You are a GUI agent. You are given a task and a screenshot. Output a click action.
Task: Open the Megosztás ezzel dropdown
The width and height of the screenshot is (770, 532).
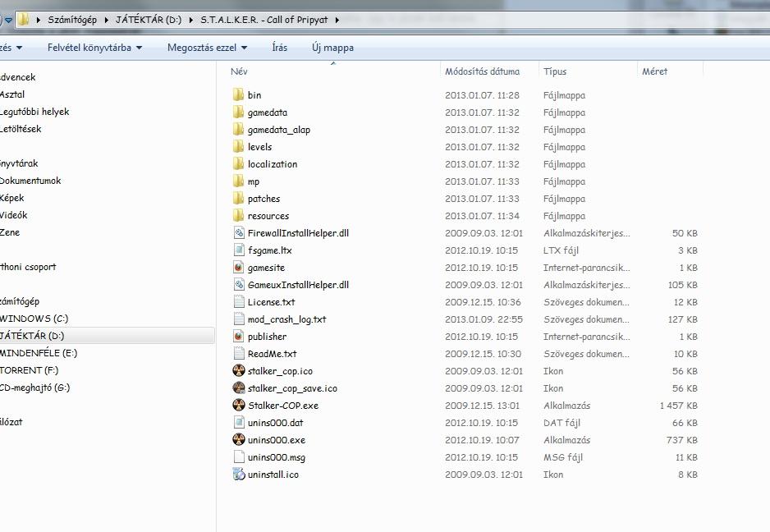[207, 48]
